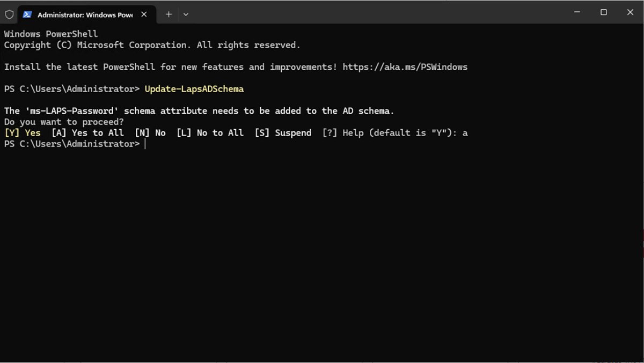This screenshot has height=363, width=644.
Task: Close the Windows Terminal window
Action: pyautogui.click(x=630, y=12)
